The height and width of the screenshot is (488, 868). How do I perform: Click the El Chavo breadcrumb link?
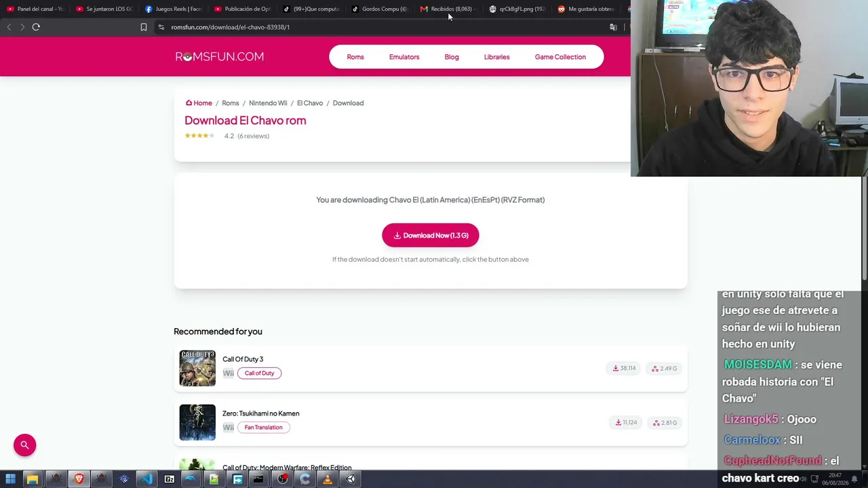[310, 103]
